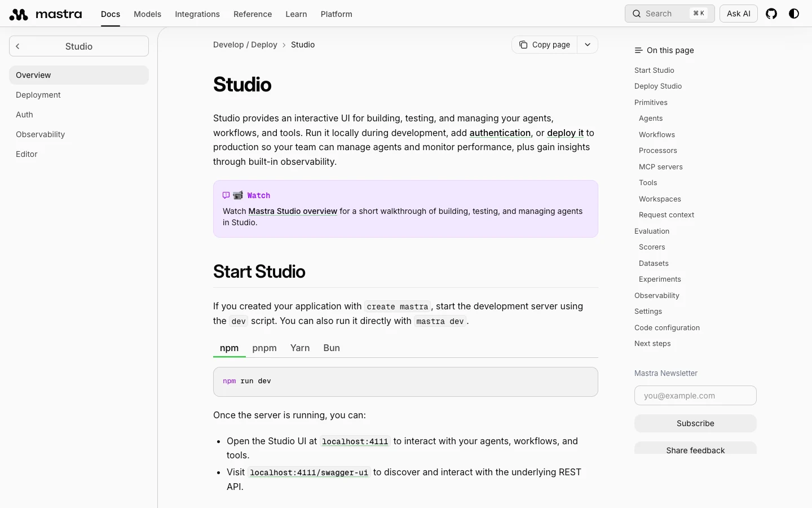Jump to Workspaces section
This screenshot has width=812, height=508.
(x=660, y=199)
